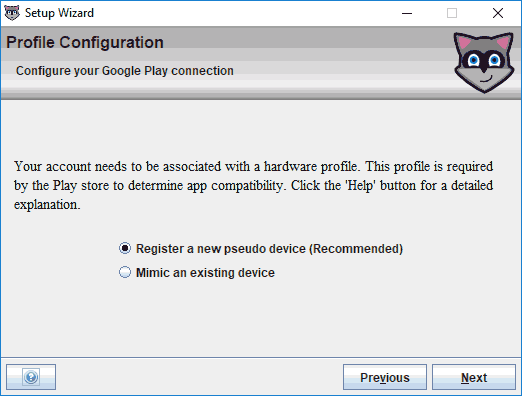Click the disabled maximize window button
The width and height of the screenshot is (522, 396).
pyautogui.click(x=452, y=13)
